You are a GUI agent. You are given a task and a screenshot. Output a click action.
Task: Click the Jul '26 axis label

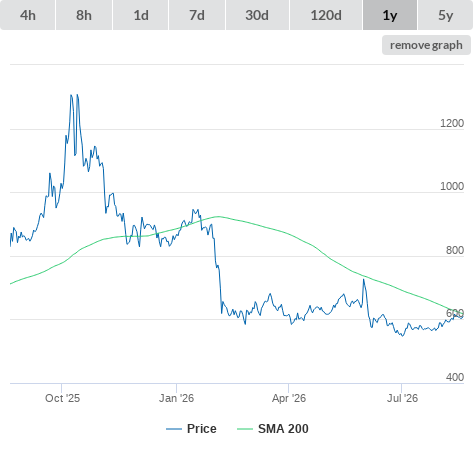(x=402, y=398)
